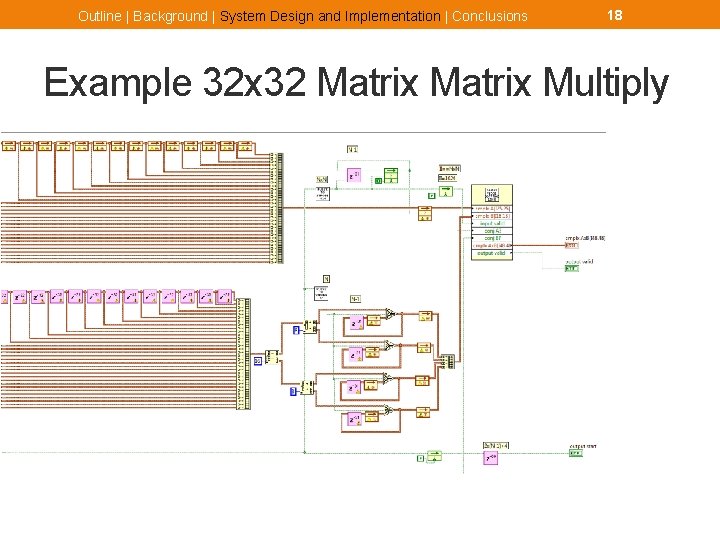Select pink z delay node under N-1 label at top
Image resolution: width=720 pixels, height=540 pixels.
(354, 175)
